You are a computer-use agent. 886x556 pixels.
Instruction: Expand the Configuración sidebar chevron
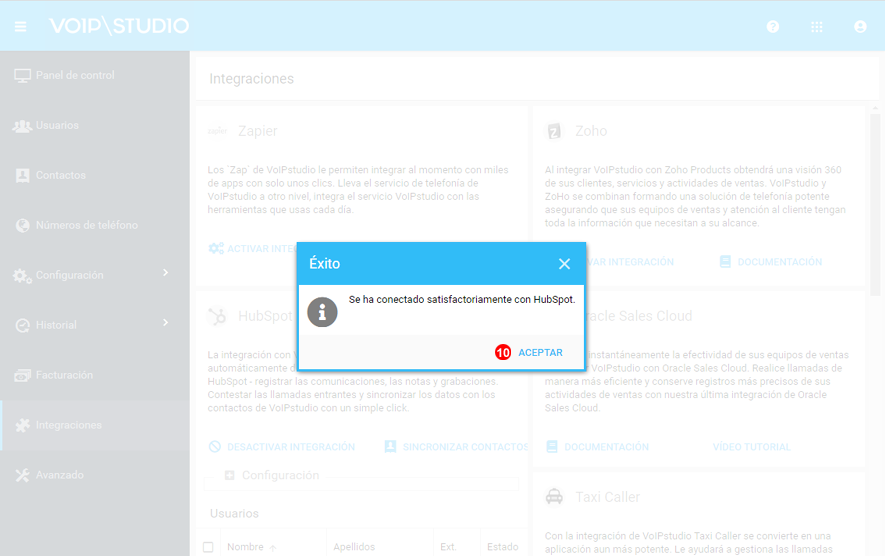[x=166, y=273]
